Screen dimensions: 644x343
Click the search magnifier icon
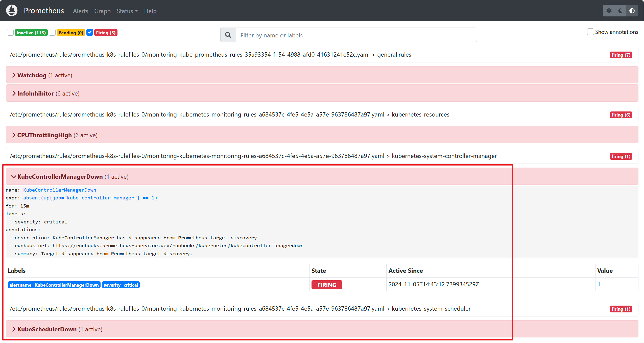point(228,35)
